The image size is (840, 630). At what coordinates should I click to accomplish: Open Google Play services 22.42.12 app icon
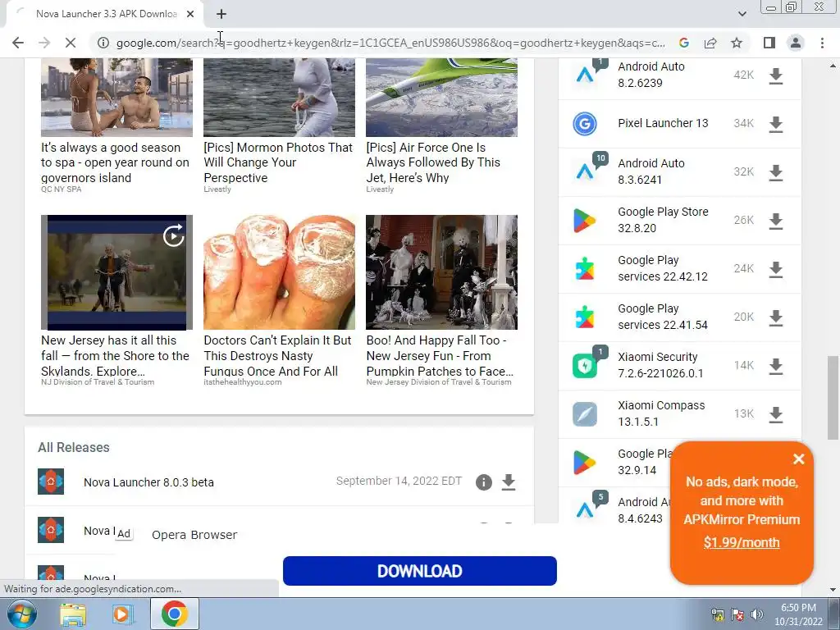coord(584,269)
